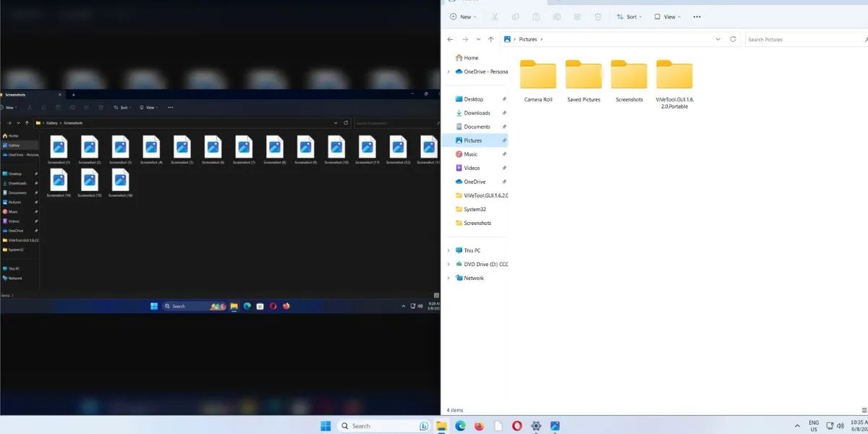
Task: Select Pictures in the sidebar
Action: pyautogui.click(x=471, y=140)
